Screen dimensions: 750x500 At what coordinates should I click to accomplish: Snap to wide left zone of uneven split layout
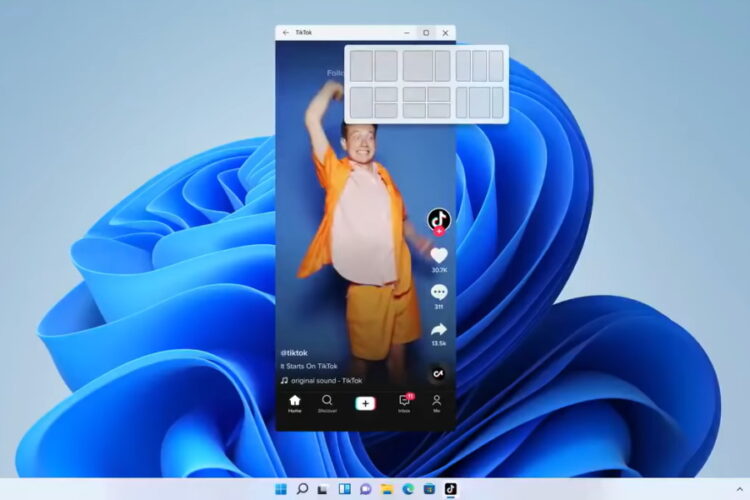[418, 66]
